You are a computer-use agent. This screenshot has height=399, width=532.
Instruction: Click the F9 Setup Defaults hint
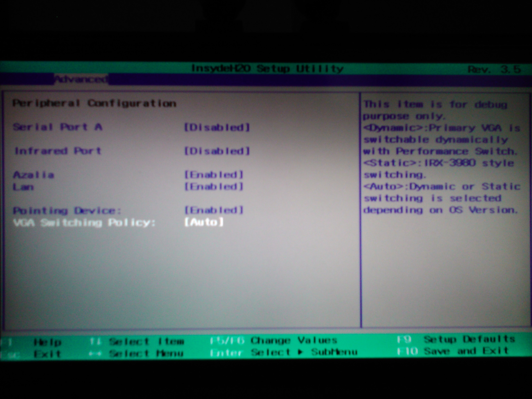pyautogui.click(x=456, y=339)
